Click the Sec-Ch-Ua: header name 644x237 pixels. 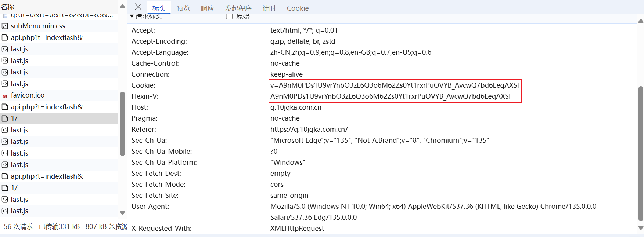tap(149, 140)
